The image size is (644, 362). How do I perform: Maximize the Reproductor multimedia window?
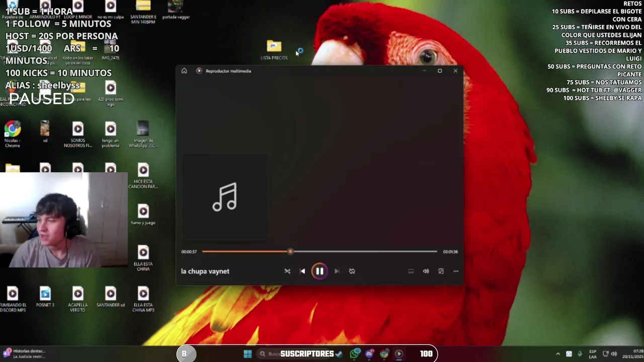[440, 71]
